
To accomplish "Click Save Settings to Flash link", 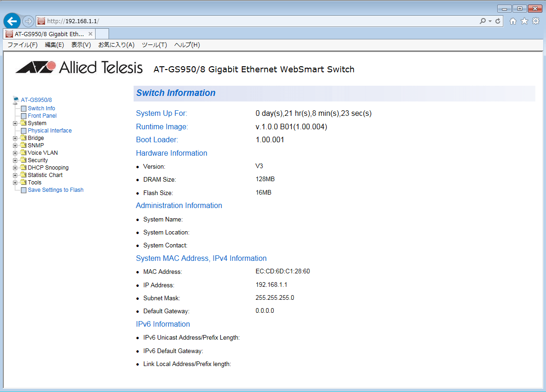I will (56, 190).
